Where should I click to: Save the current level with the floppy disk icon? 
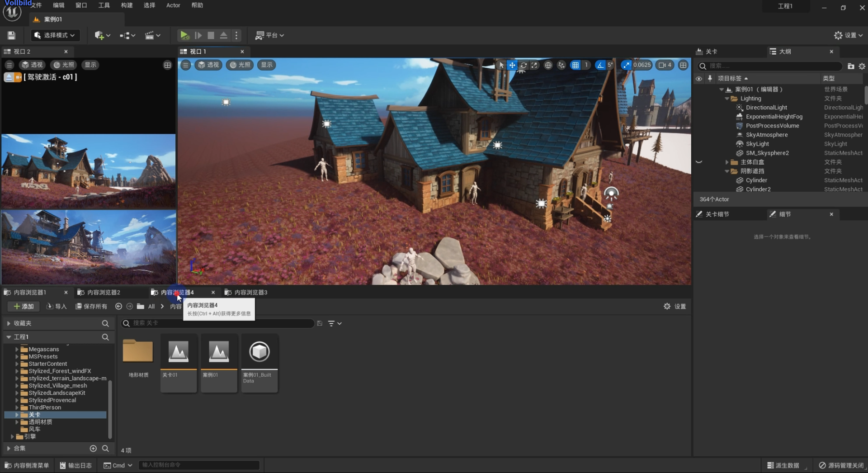[x=12, y=35]
